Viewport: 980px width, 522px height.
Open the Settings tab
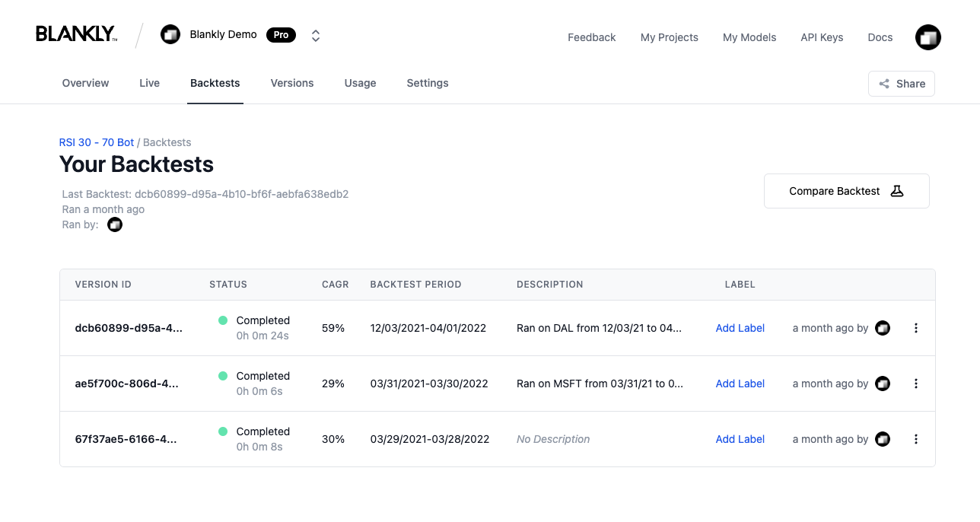pyautogui.click(x=427, y=84)
